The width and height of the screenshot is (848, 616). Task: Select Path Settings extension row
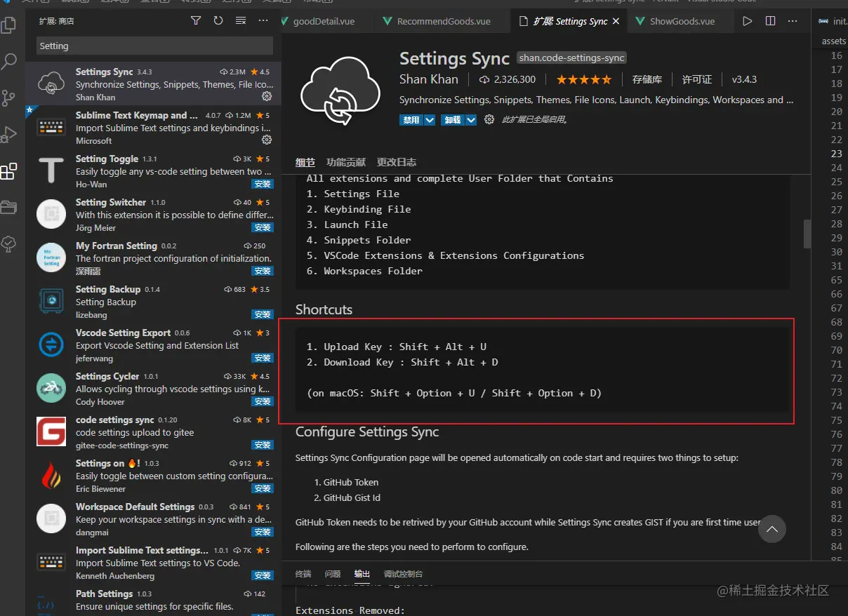pos(154,600)
